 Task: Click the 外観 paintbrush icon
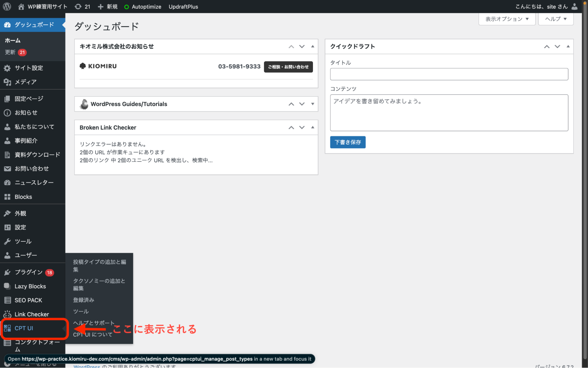point(7,213)
